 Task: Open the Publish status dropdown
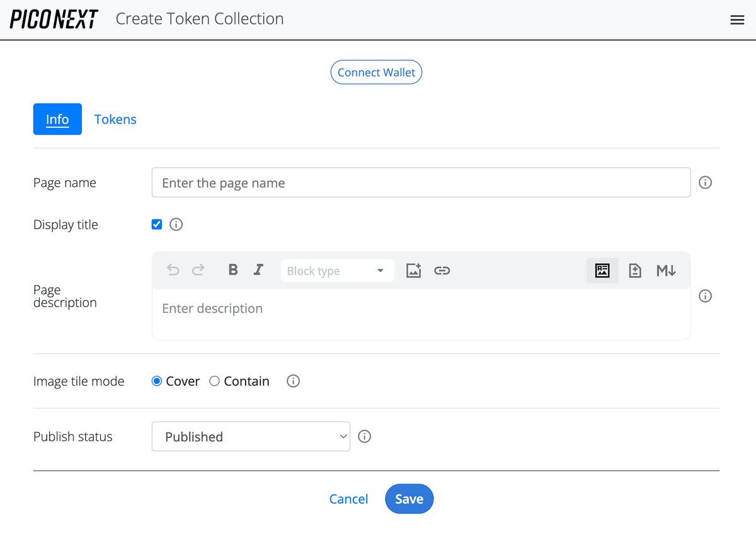click(x=251, y=436)
